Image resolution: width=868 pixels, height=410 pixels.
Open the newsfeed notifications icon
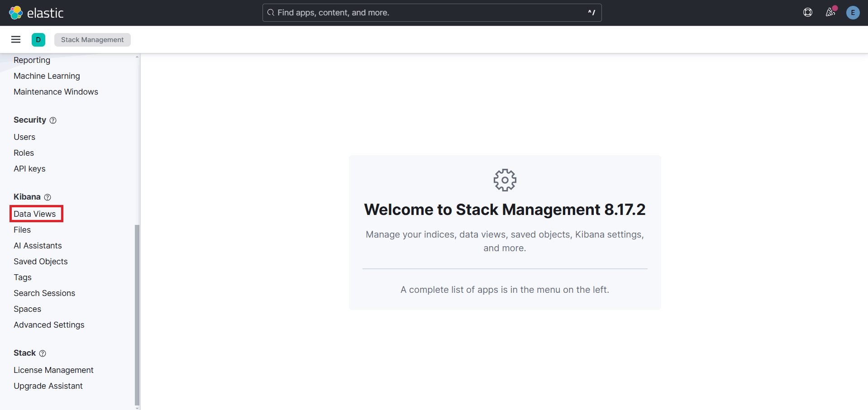pyautogui.click(x=830, y=13)
